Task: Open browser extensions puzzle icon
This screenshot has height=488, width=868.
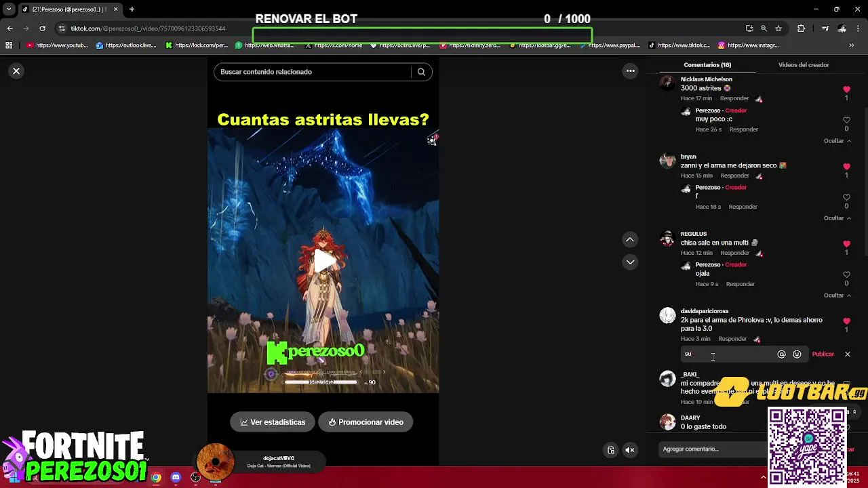Action: coord(801,28)
